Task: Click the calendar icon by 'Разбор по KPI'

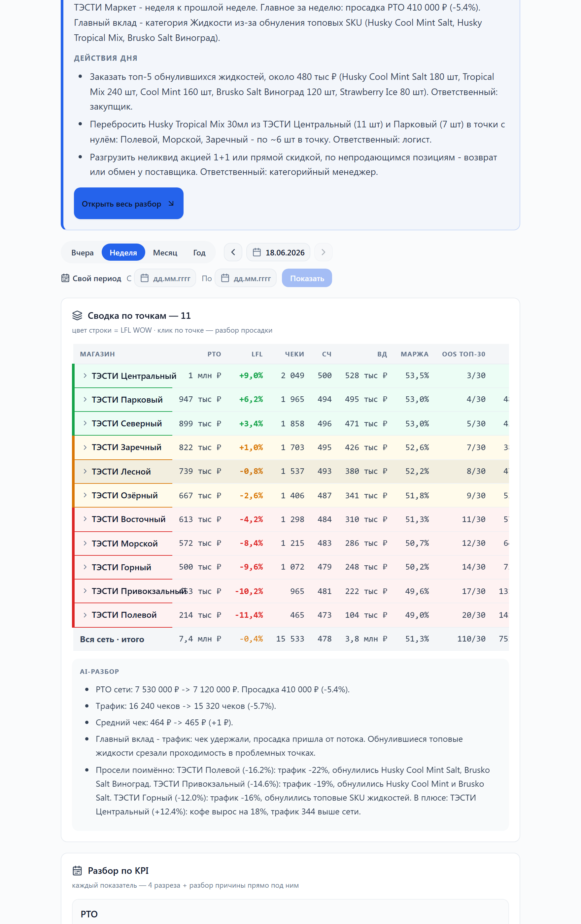Action: (77, 870)
